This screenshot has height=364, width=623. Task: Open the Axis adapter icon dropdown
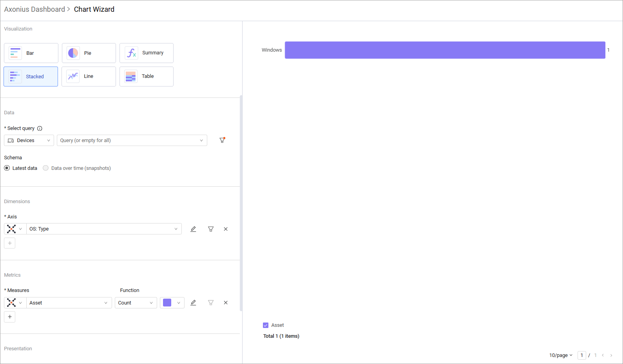[15, 229]
